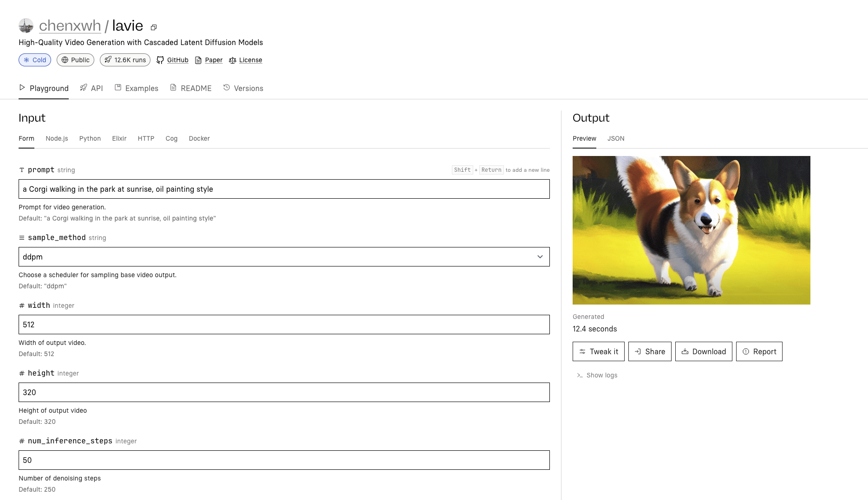Click the prompt field label
The image size is (868, 500).
[41, 170]
